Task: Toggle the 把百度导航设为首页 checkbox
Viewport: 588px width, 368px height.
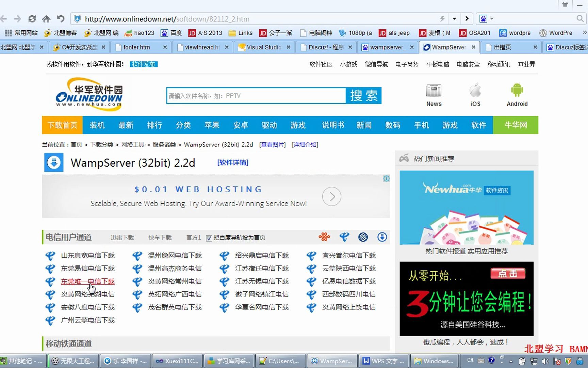Action: tap(209, 238)
